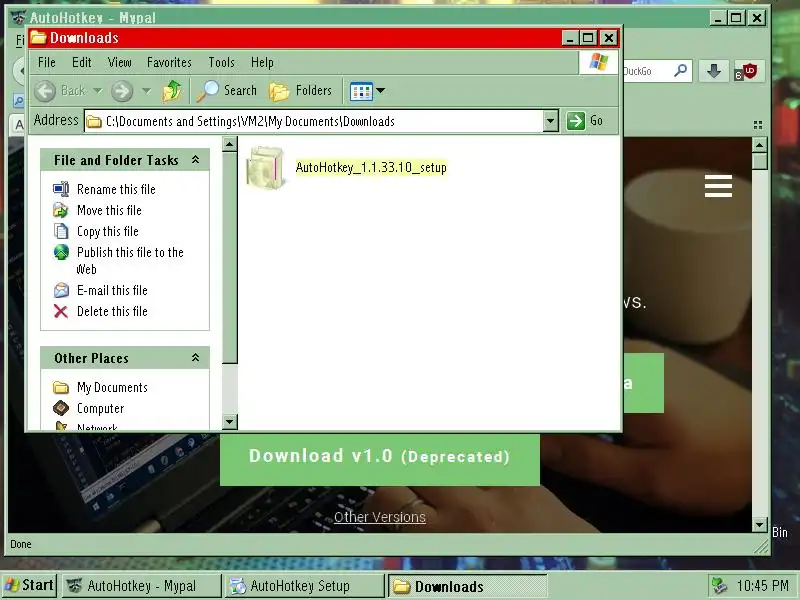Click Rename this file link

(116, 189)
